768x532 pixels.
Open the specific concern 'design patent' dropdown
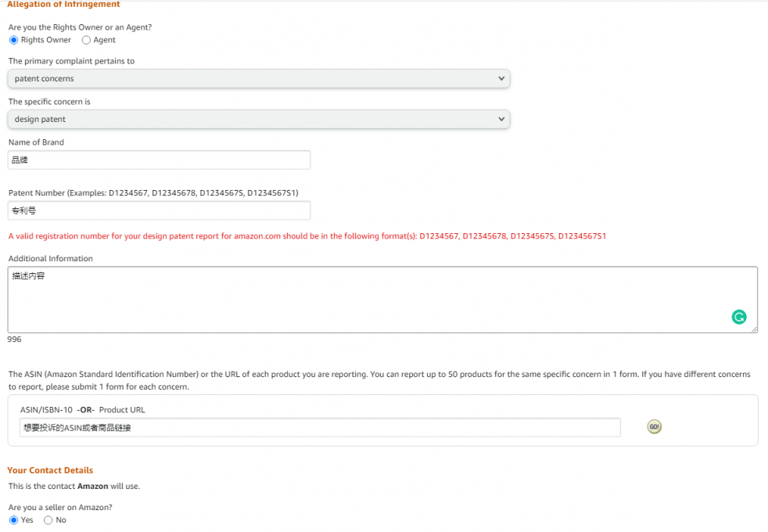point(259,119)
